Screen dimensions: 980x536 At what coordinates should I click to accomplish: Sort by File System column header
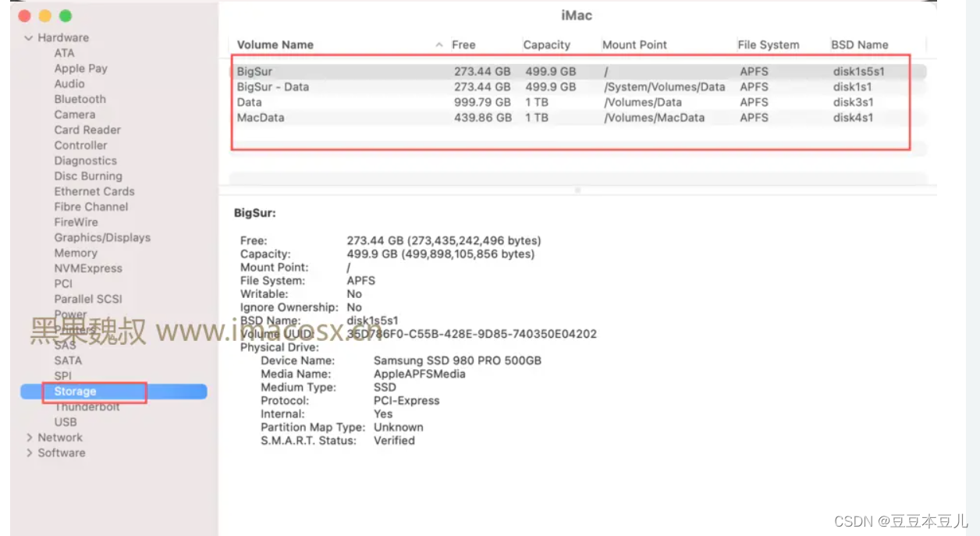769,45
